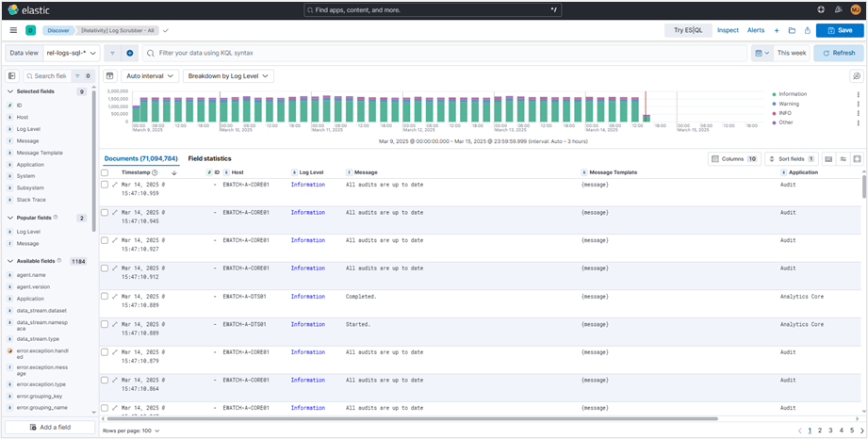The width and height of the screenshot is (868, 439).
Task: Check the first log row checkbox
Action: pos(105,185)
